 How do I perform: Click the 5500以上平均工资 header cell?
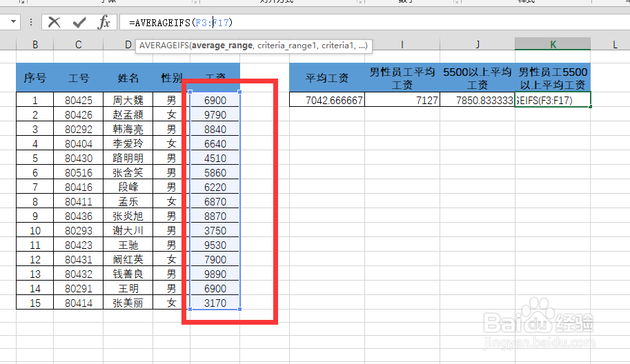pos(478,78)
